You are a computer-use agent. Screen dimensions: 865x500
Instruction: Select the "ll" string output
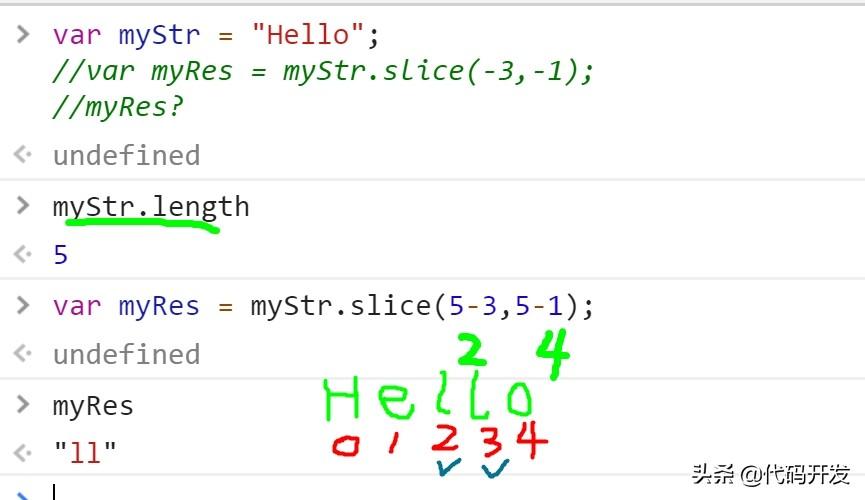(x=85, y=453)
